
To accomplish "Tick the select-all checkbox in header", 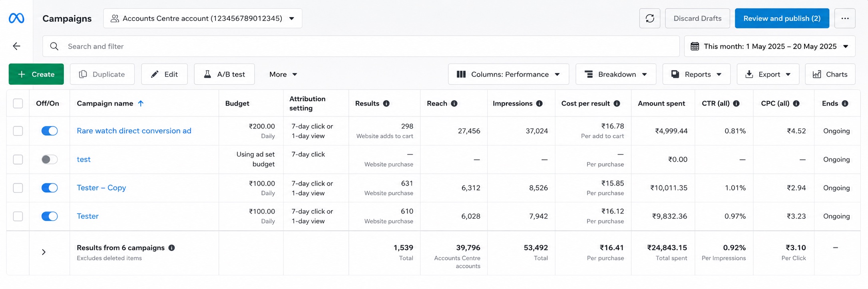I will [18, 103].
